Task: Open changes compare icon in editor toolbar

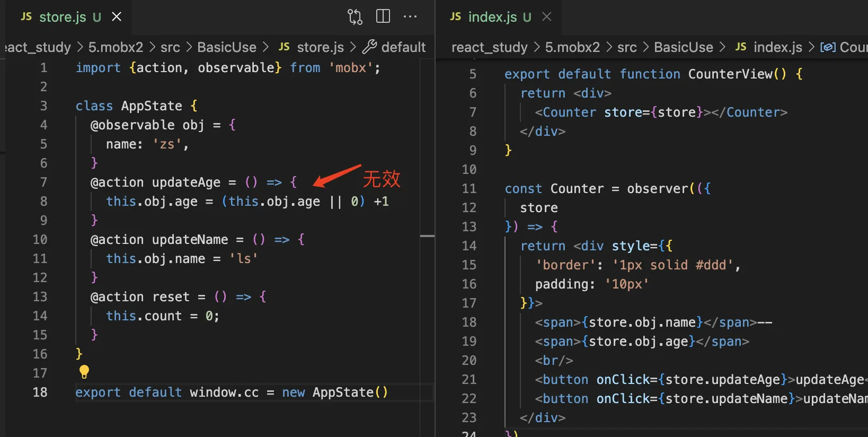Action: pos(355,17)
